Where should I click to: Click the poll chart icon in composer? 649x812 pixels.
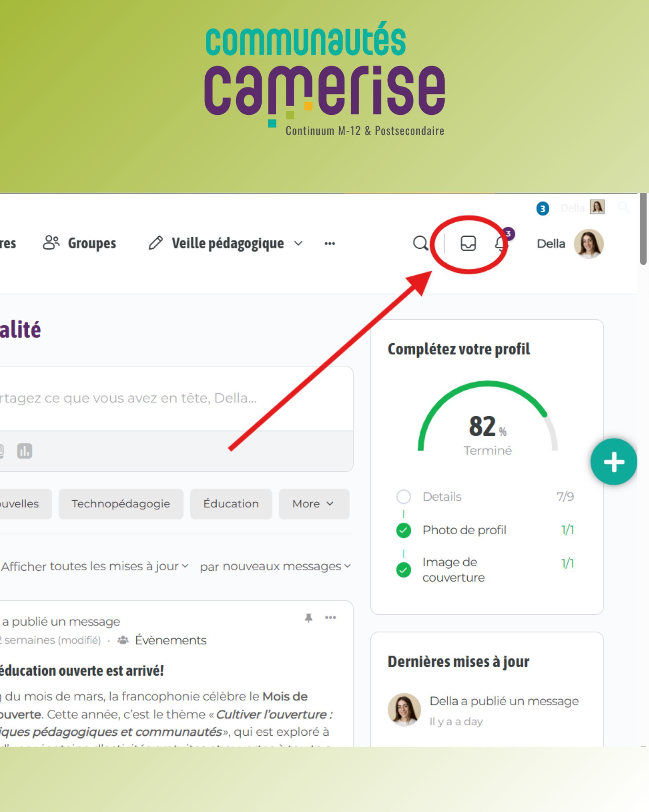pos(25,451)
